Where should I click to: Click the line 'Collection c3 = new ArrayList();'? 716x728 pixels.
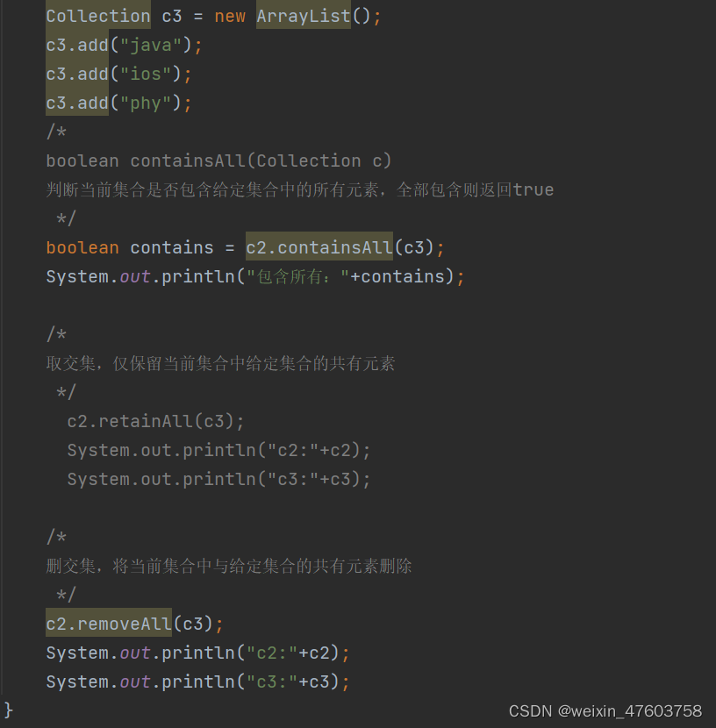[213, 17]
